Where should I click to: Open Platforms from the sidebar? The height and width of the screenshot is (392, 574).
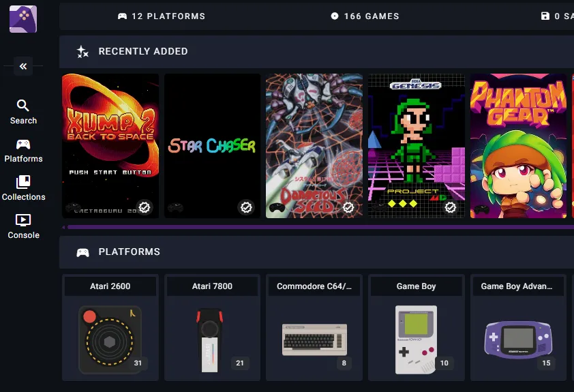tap(23, 150)
